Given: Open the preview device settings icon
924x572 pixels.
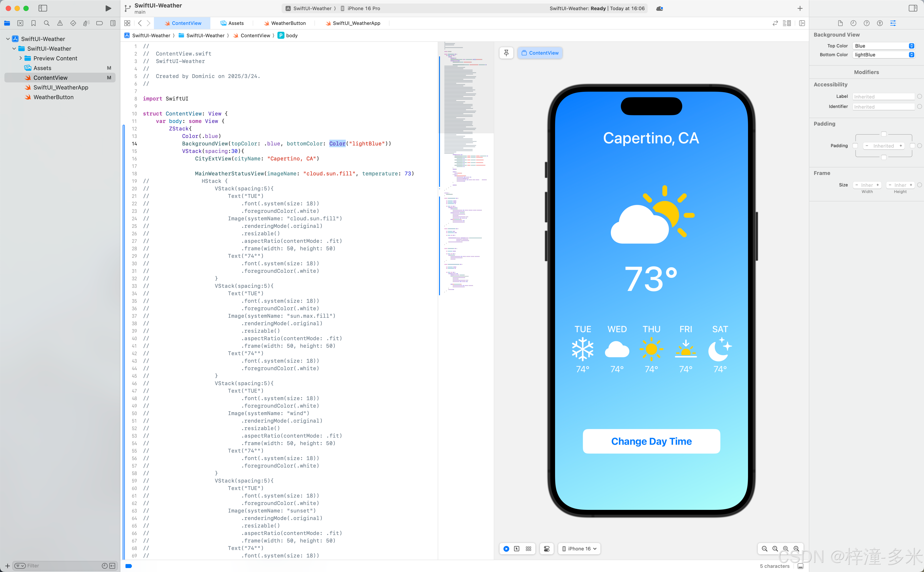Looking at the screenshot, I should (547, 549).
